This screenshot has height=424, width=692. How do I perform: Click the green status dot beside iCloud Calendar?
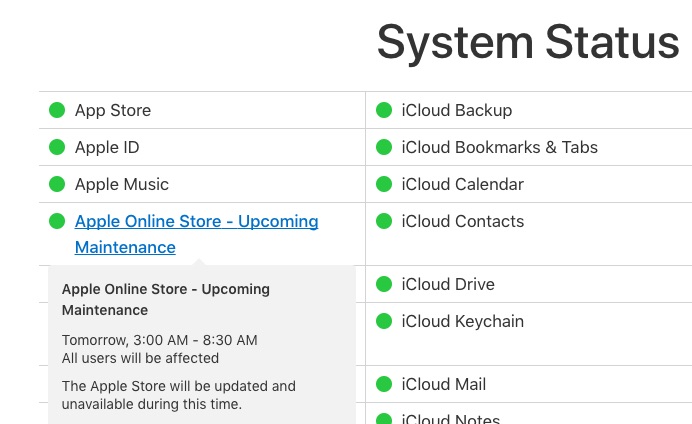tap(384, 184)
